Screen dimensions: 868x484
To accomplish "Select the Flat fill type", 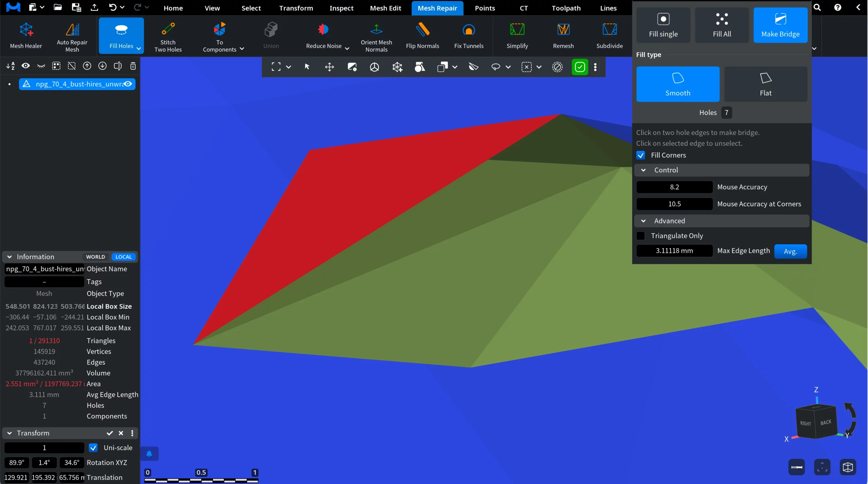I will (x=765, y=84).
